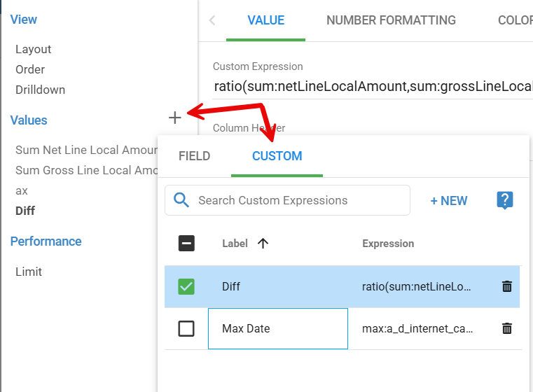Viewport: 533px width, 392px height.
Task: Open the VALUE tab
Action: coord(266,20)
